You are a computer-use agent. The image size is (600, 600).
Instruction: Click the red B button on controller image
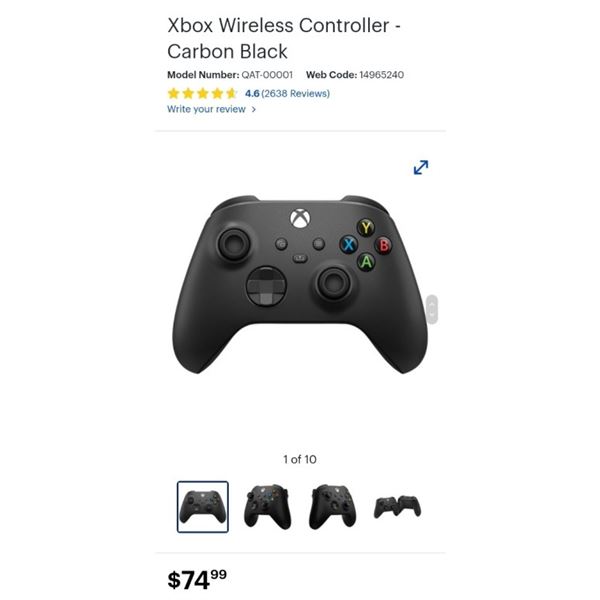coord(384,245)
